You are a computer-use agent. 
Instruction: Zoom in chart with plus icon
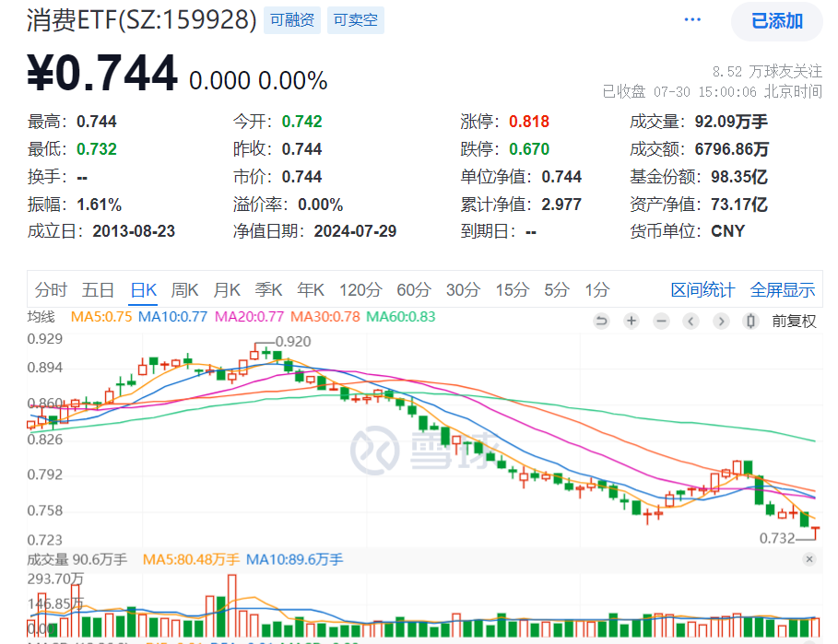pyautogui.click(x=631, y=321)
